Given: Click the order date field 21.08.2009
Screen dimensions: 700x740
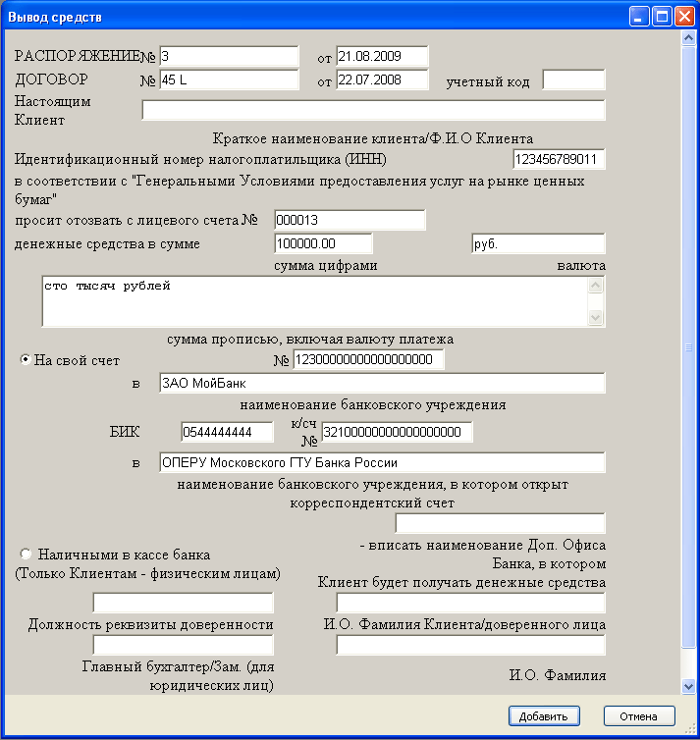Looking at the screenshot, I should coord(382,56).
